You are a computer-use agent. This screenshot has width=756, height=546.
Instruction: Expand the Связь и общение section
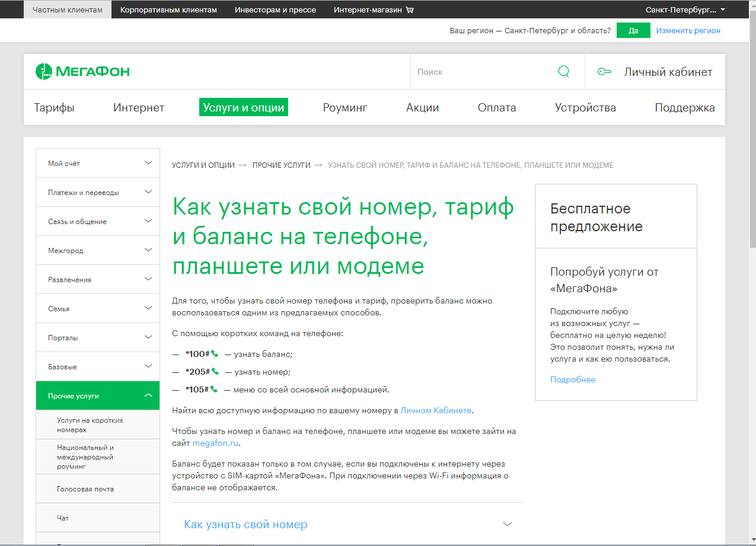pyautogui.click(x=98, y=221)
